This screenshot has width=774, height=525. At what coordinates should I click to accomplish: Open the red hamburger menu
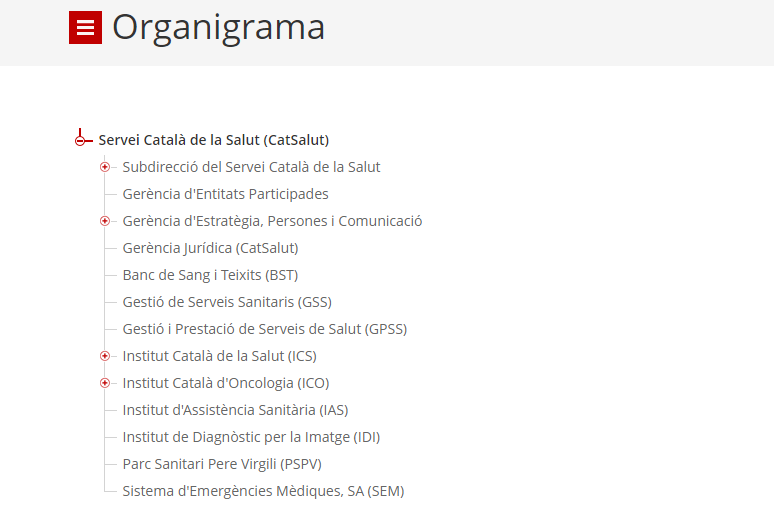pos(85,28)
